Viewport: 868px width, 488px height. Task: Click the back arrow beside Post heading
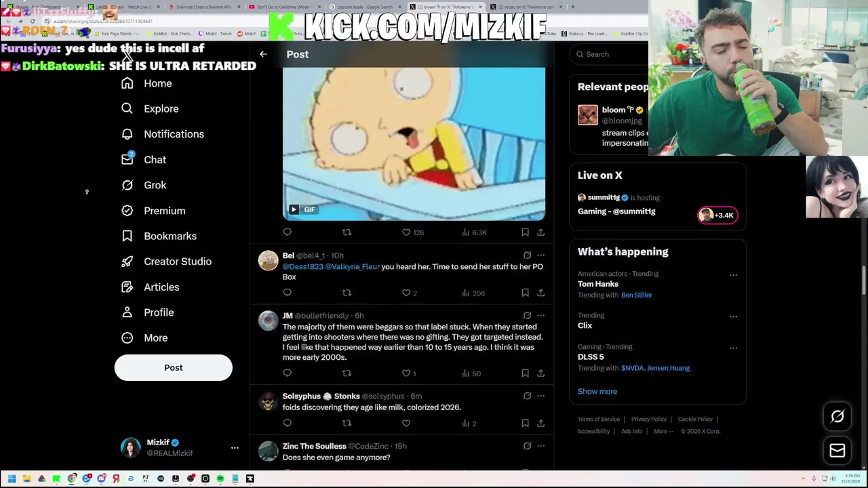(x=263, y=54)
